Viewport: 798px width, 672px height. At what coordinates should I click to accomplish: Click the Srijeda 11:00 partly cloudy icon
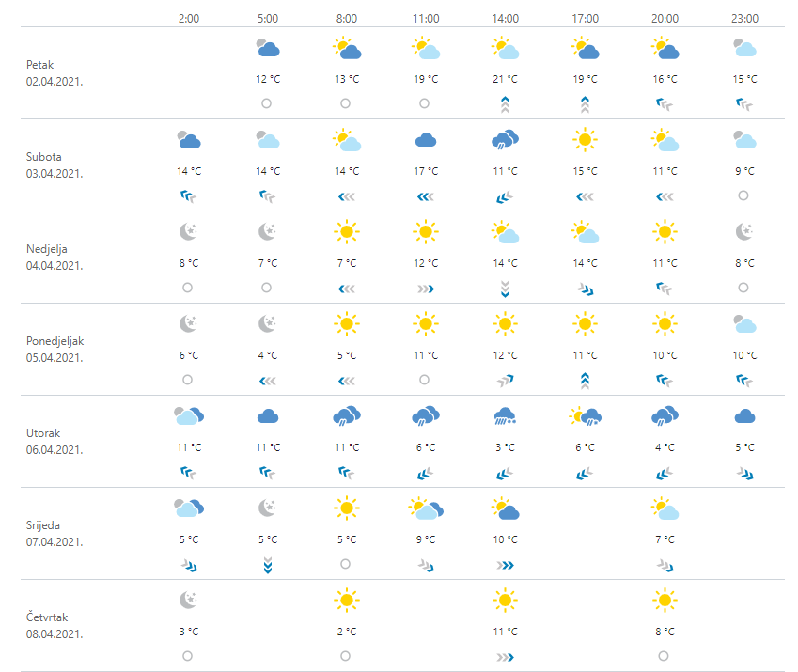pyautogui.click(x=425, y=509)
